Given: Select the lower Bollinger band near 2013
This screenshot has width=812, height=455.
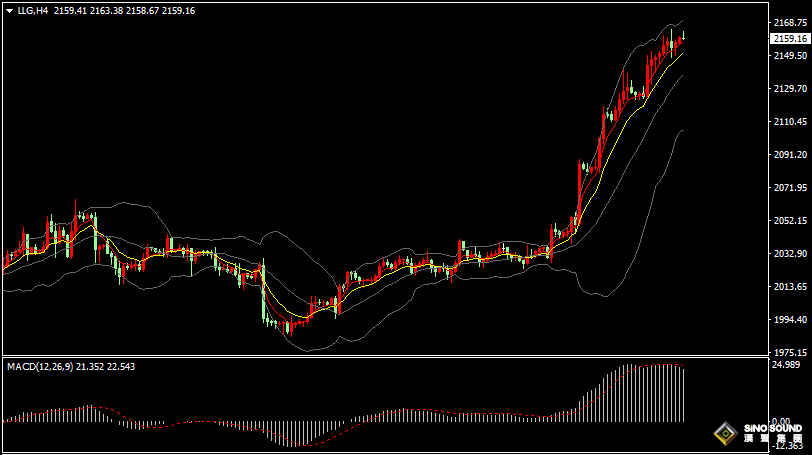Looking at the screenshot, I should (x=600, y=294).
